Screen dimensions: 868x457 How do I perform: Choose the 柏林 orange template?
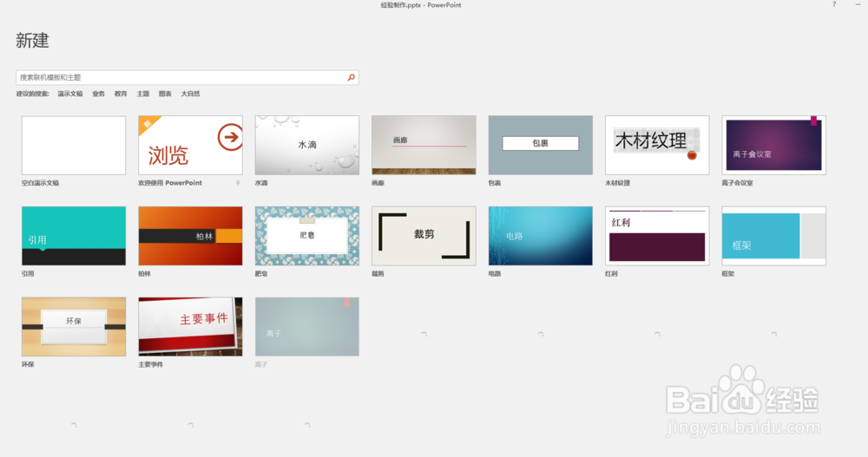point(190,236)
